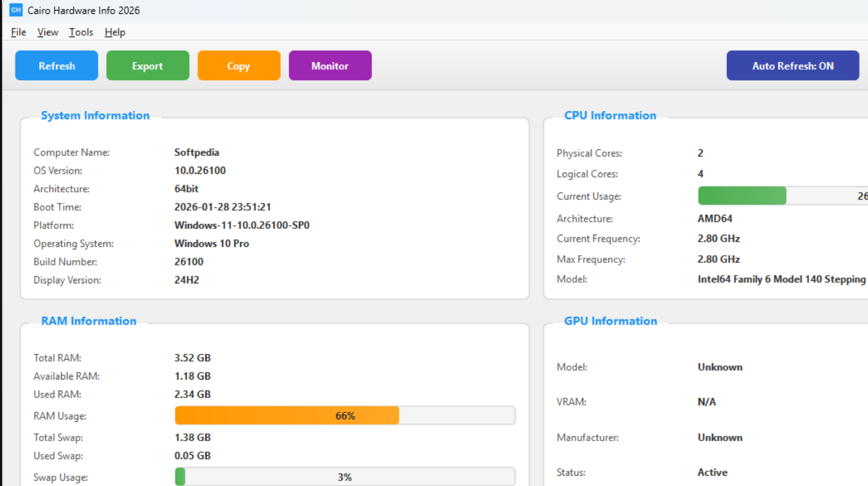Image resolution: width=868 pixels, height=486 pixels.
Task: Click the GPU Status value Active
Action: click(712, 472)
